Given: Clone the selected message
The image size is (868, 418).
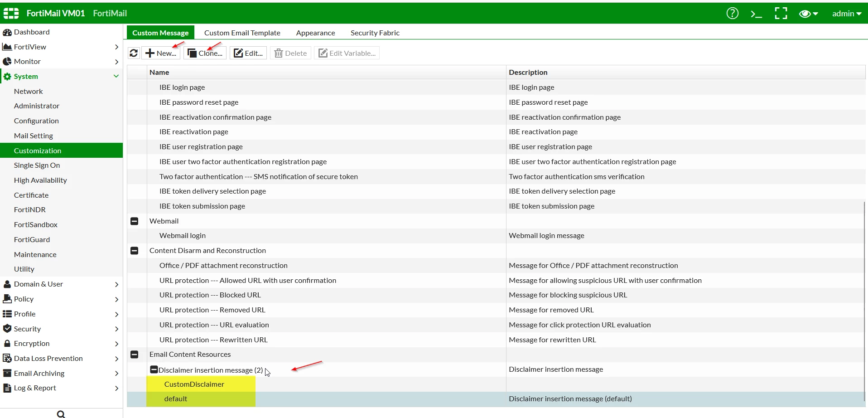Looking at the screenshot, I should 205,53.
